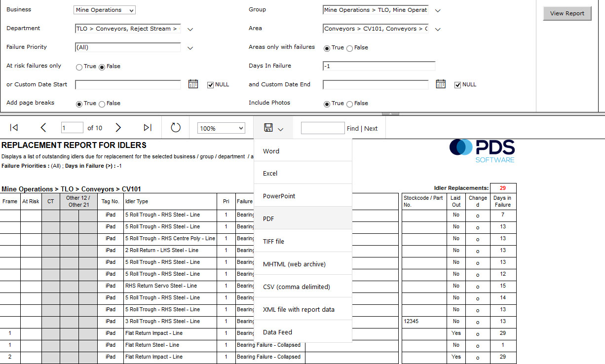The height and width of the screenshot is (364, 605).
Task: Click the 'Days in Failure' column header
Action: click(x=503, y=201)
